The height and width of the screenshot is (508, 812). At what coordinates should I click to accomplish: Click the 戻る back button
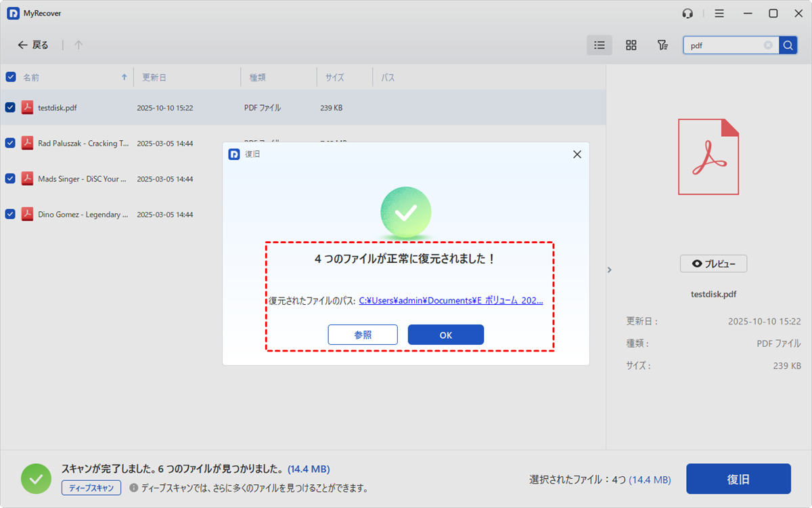pos(33,45)
